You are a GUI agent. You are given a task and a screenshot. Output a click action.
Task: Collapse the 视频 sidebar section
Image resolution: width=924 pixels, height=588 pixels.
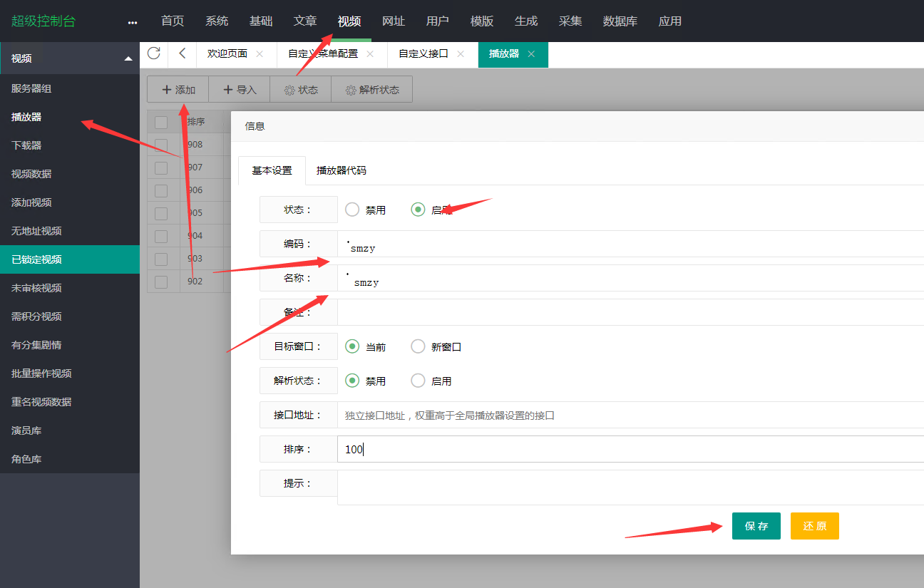pyautogui.click(x=128, y=58)
